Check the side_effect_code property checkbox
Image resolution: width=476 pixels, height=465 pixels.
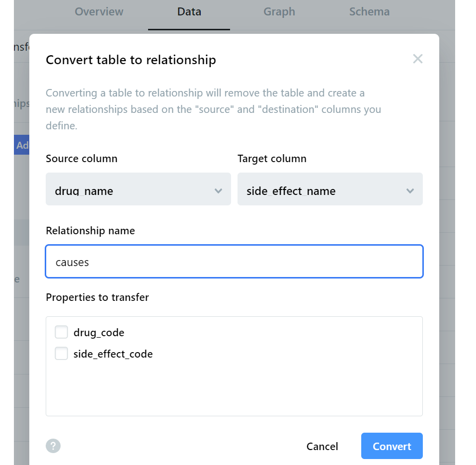click(x=62, y=354)
